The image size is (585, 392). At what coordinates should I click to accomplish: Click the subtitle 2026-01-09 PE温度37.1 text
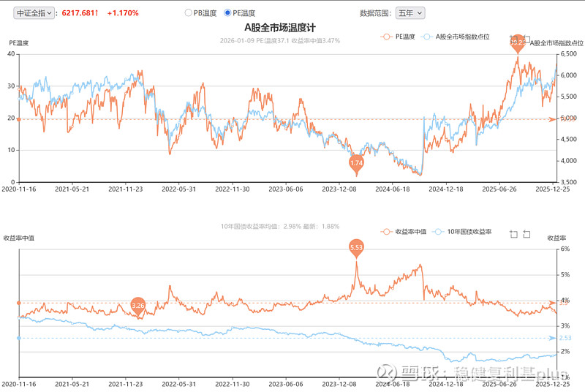pos(280,41)
